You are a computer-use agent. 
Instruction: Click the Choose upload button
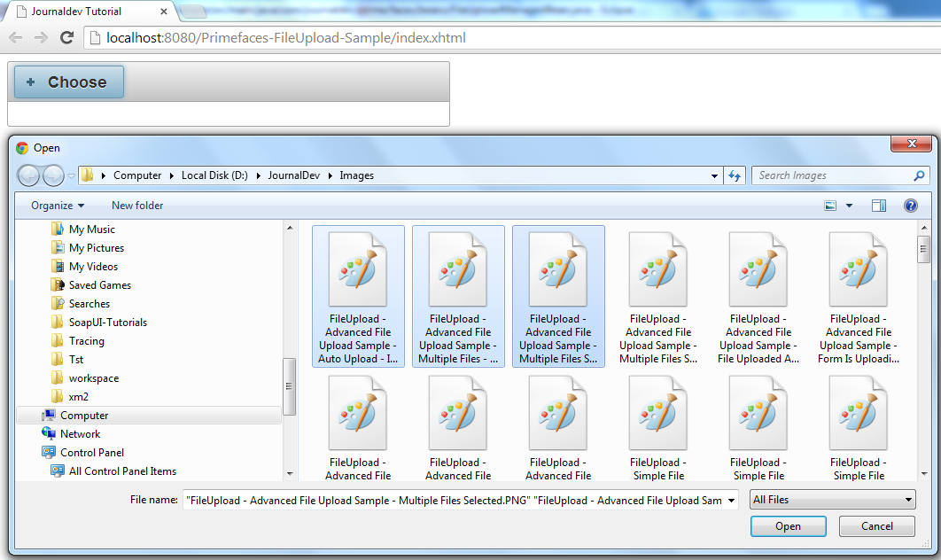(68, 82)
